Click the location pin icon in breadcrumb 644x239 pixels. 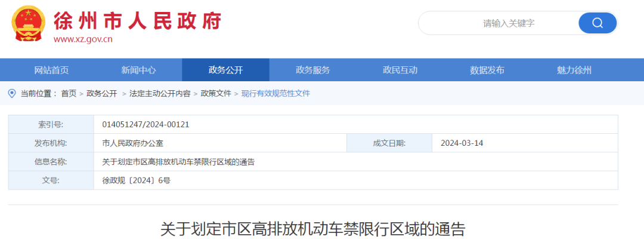12,93
